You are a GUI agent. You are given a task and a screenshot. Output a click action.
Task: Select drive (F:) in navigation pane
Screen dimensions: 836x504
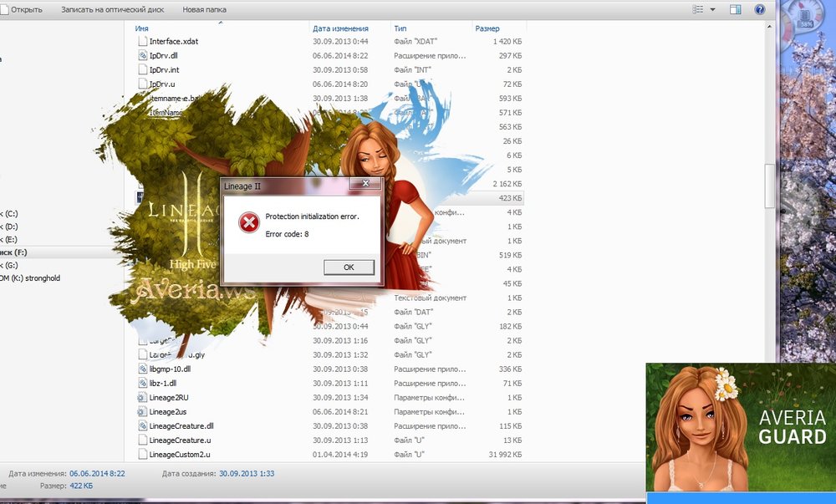coord(15,252)
